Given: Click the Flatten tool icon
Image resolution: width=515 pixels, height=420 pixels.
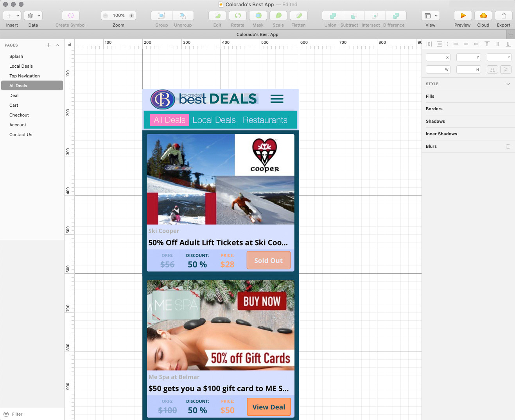Looking at the screenshot, I should pos(298,16).
